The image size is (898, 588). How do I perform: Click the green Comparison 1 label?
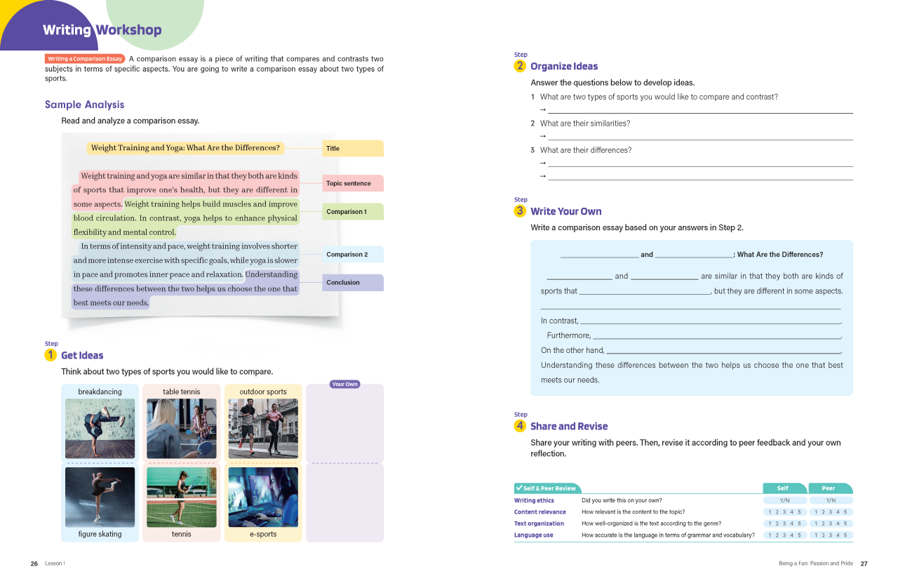[352, 212]
